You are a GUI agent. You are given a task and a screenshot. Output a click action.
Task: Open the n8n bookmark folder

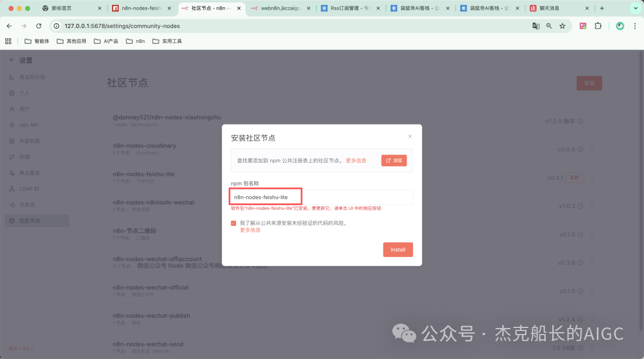pos(135,41)
